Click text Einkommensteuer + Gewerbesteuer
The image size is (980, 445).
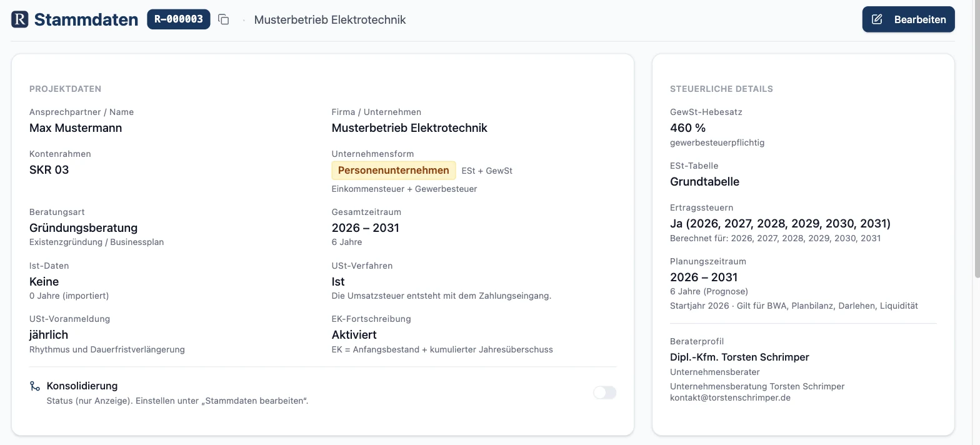click(404, 189)
